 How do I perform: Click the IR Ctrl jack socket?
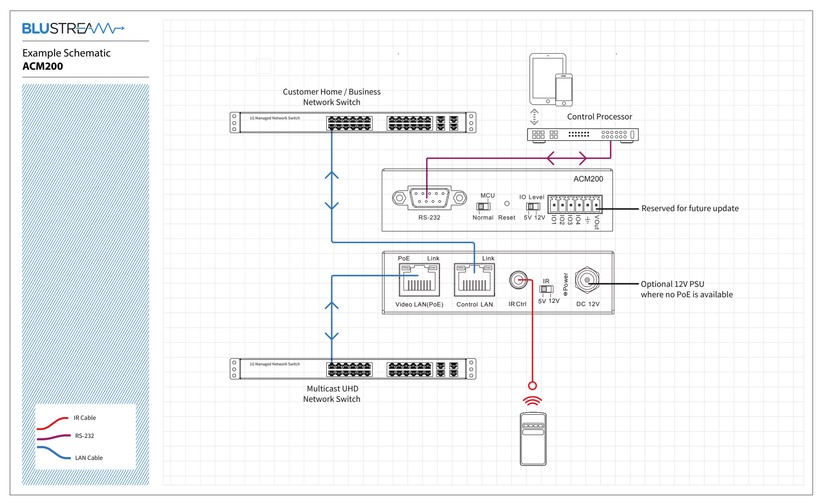tap(518, 280)
